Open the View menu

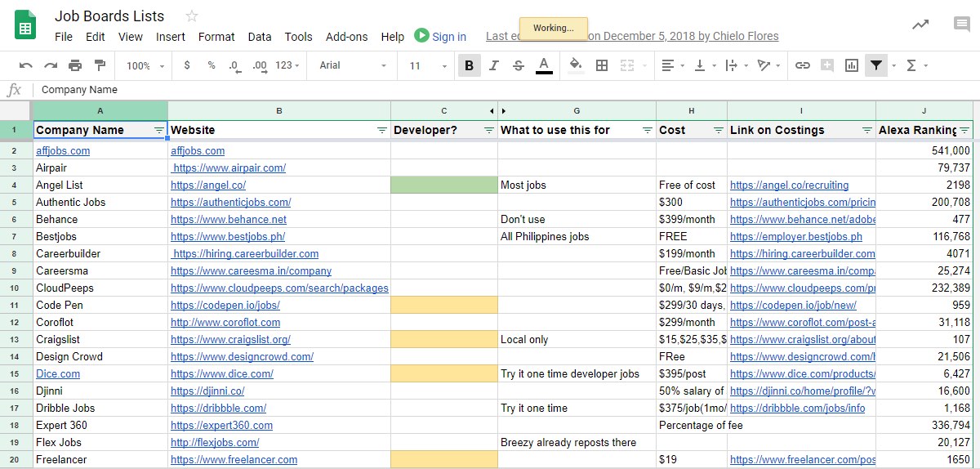[131, 37]
